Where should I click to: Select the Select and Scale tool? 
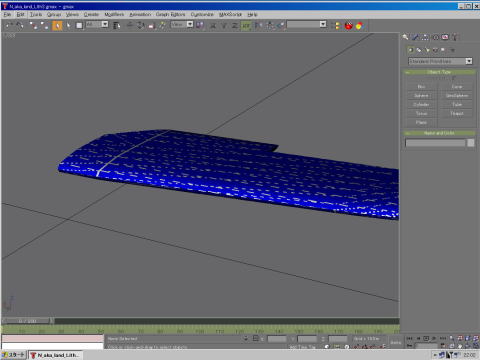pos(152,25)
